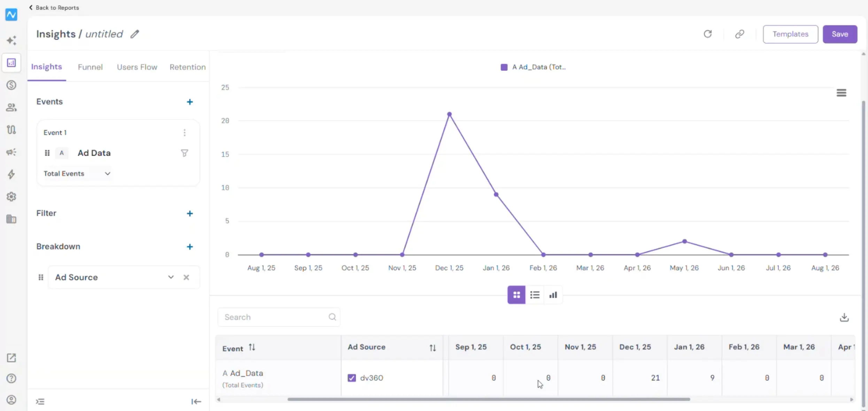Open the lightning bolt icon in sidebar

11,174
